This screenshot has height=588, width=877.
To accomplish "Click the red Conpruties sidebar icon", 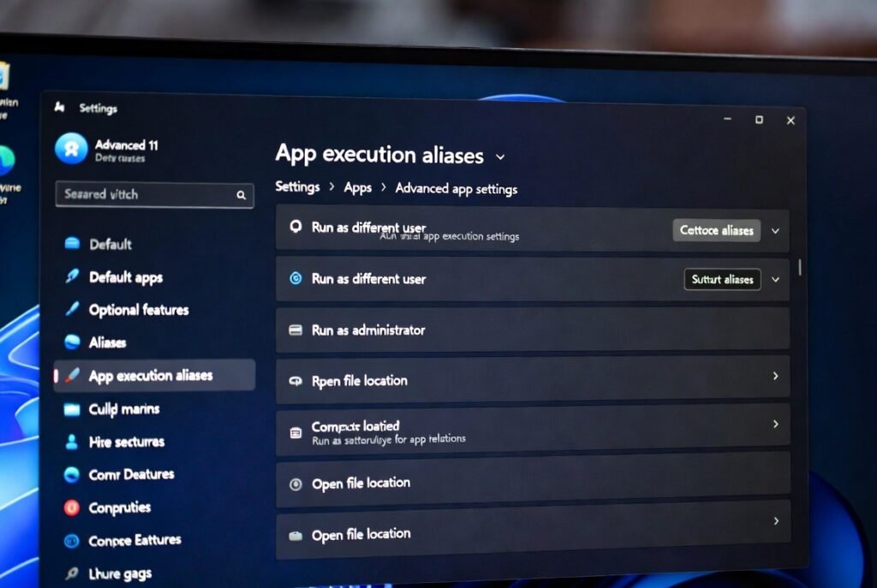I will (72, 508).
